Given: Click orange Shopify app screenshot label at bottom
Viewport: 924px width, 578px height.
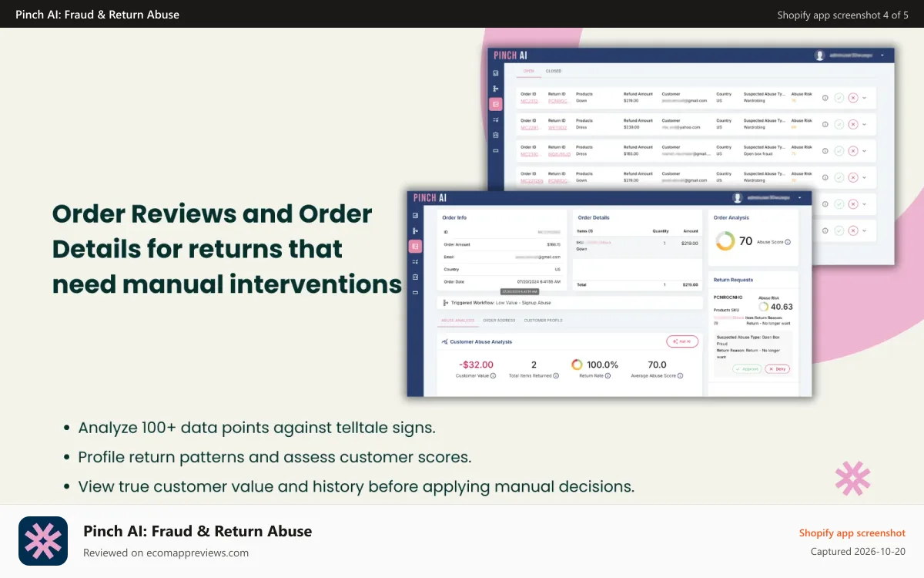Looking at the screenshot, I should (852, 533).
